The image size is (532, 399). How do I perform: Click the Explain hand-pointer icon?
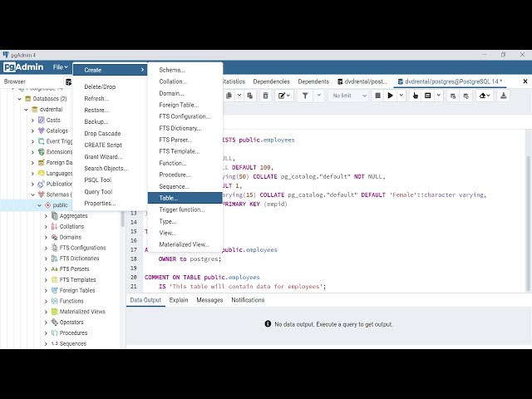tap(416, 96)
